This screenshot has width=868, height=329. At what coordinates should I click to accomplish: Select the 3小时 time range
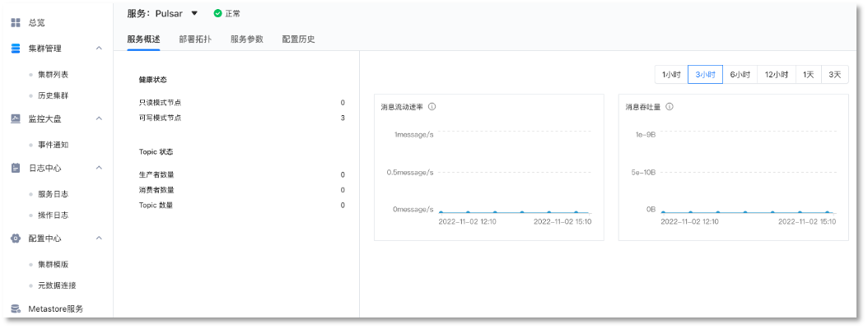point(705,75)
